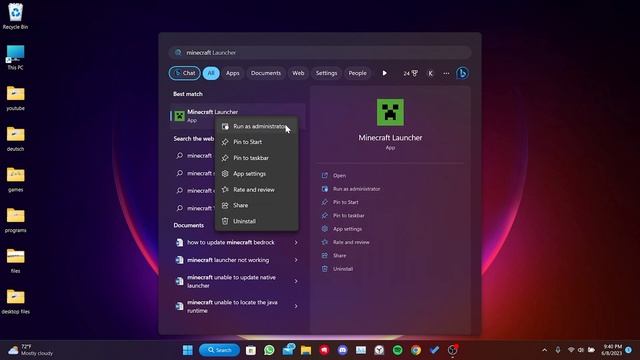Expand 'minecraft launcher not working' chevron

tap(296, 260)
